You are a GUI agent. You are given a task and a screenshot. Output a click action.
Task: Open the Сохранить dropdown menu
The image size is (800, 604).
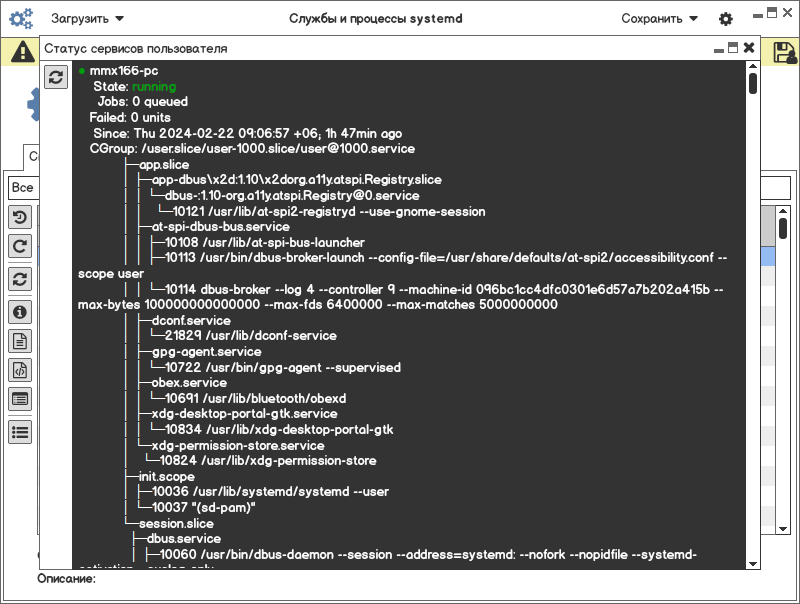[659, 19]
